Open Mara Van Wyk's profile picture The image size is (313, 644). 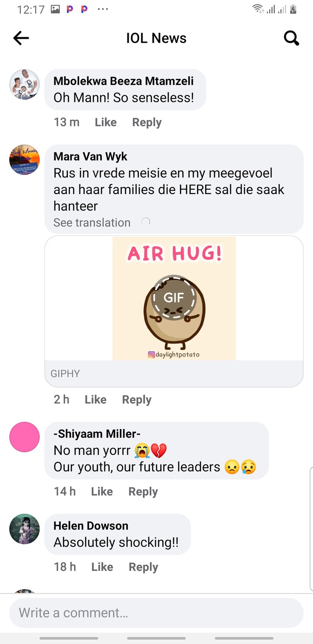point(24,160)
